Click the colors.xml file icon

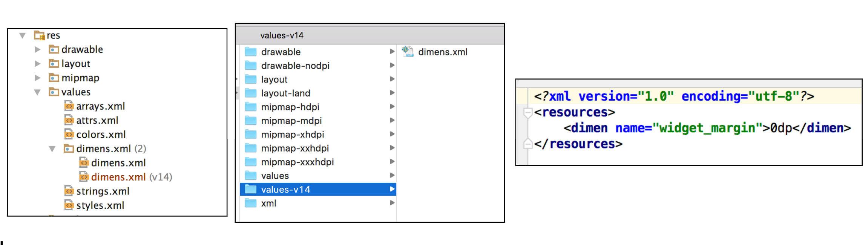69,135
